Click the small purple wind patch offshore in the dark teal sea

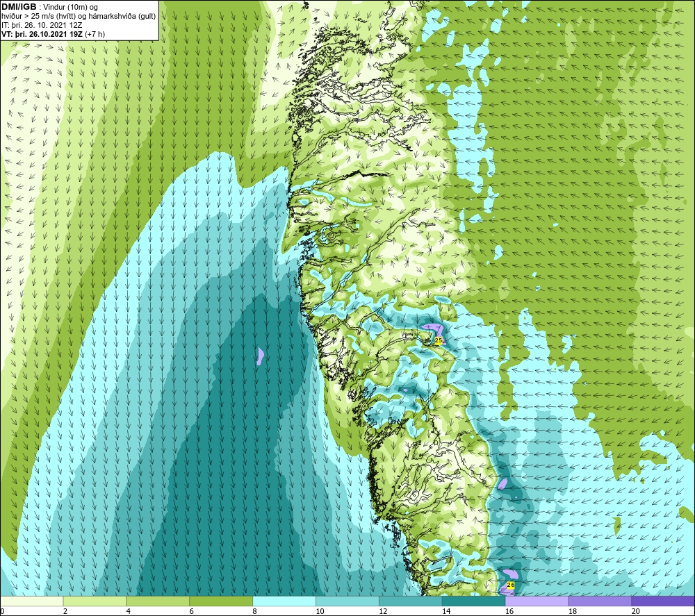260,355
